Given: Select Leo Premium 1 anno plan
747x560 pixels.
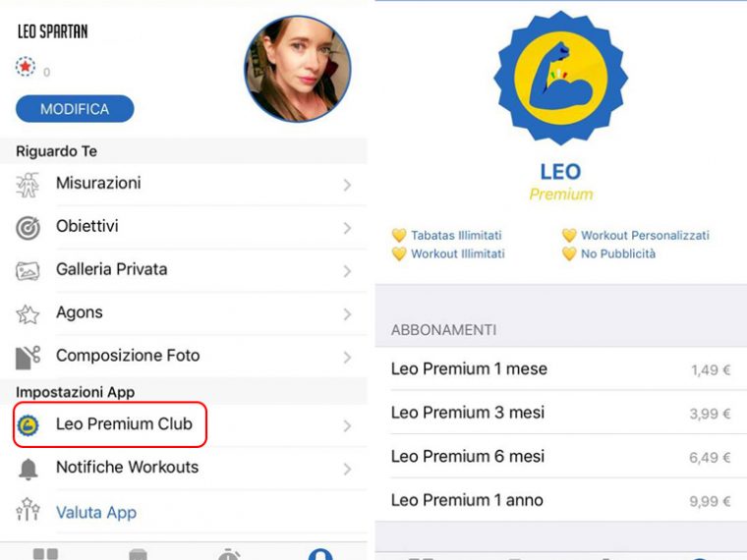Looking at the screenshot, I should 560,500.
